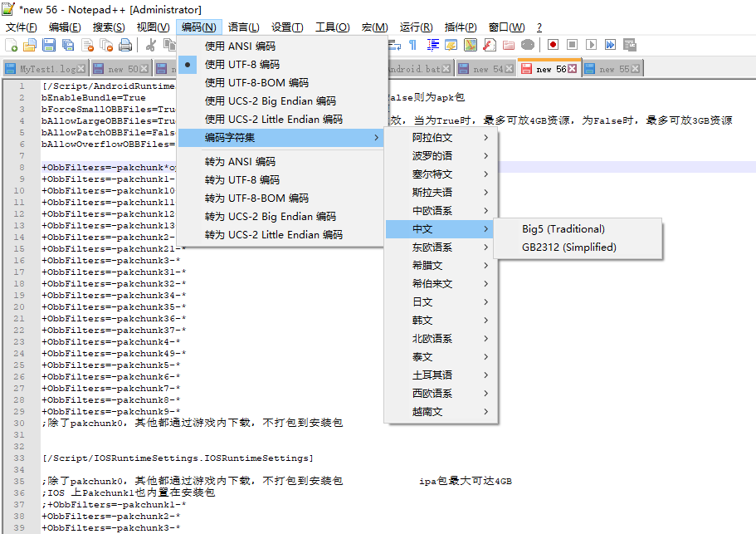Image resolution: width=756 pixels, height=534 pixels.
Task: Show all characters with the pilcrow icon
Action: click(x=412, y=45)
